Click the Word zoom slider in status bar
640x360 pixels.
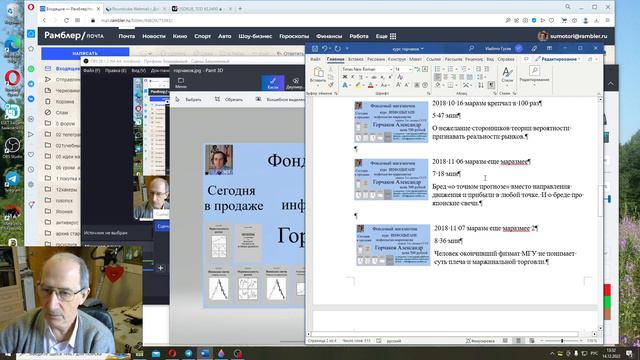tap(562, 340)
